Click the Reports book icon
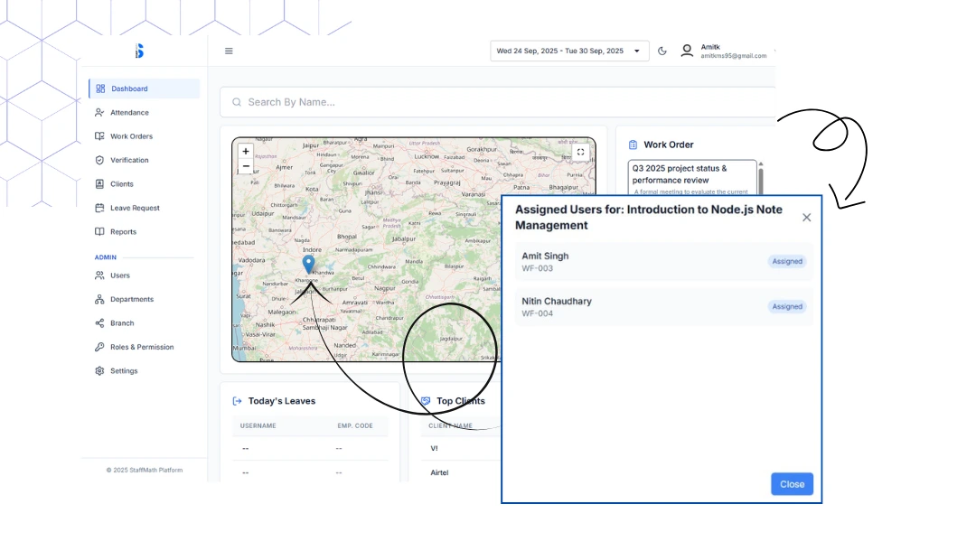 [99, 231]
